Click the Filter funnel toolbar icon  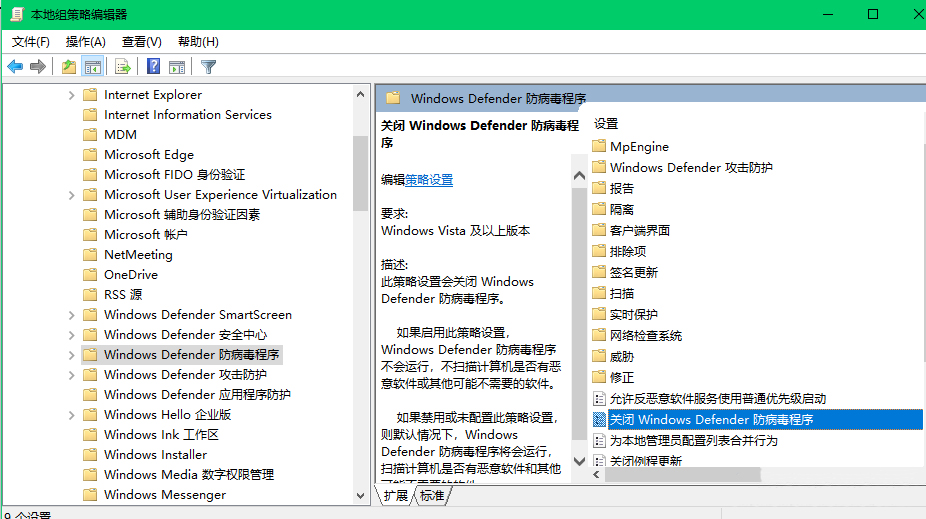[x=208, y=67]
